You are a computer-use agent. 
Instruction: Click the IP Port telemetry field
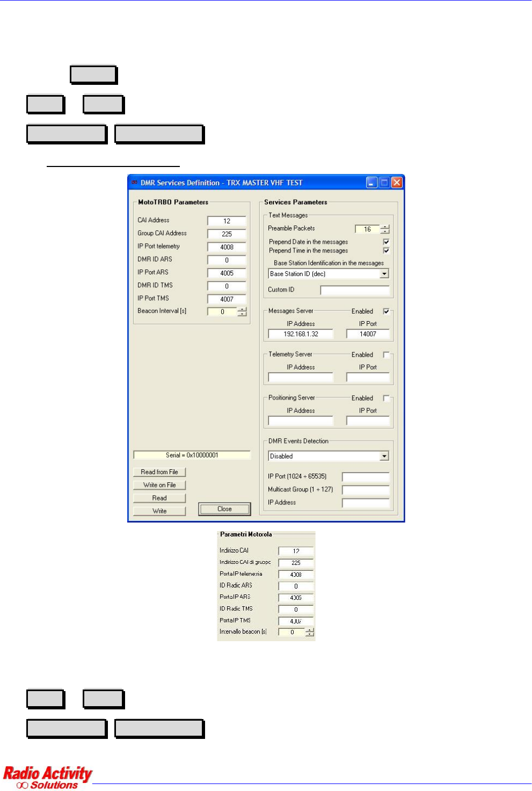point(227,247)
